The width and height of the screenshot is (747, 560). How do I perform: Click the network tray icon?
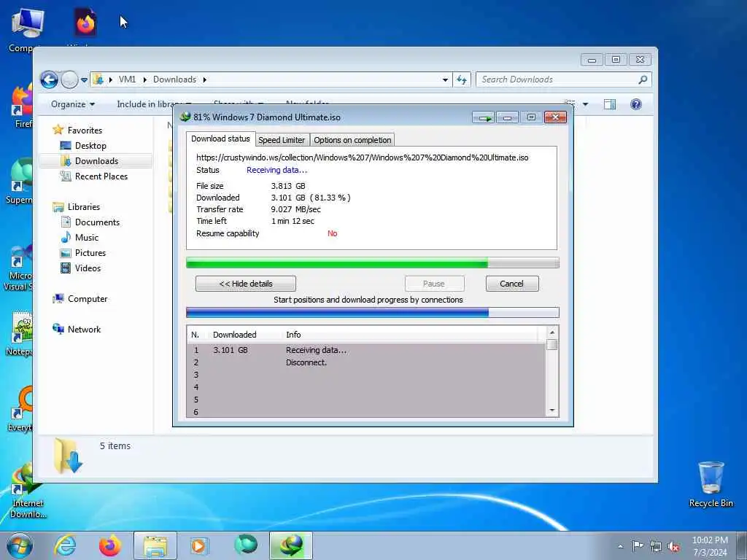pos(656,547)
